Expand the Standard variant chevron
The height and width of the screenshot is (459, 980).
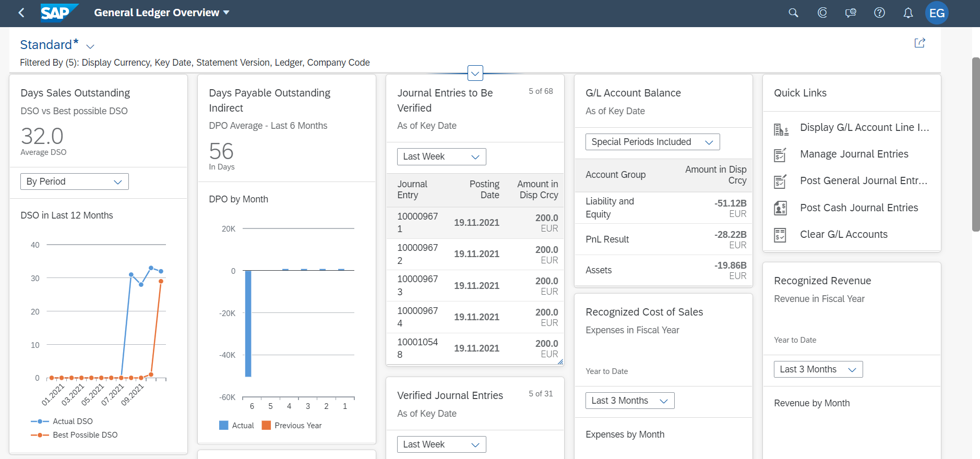tap(90, 46)
